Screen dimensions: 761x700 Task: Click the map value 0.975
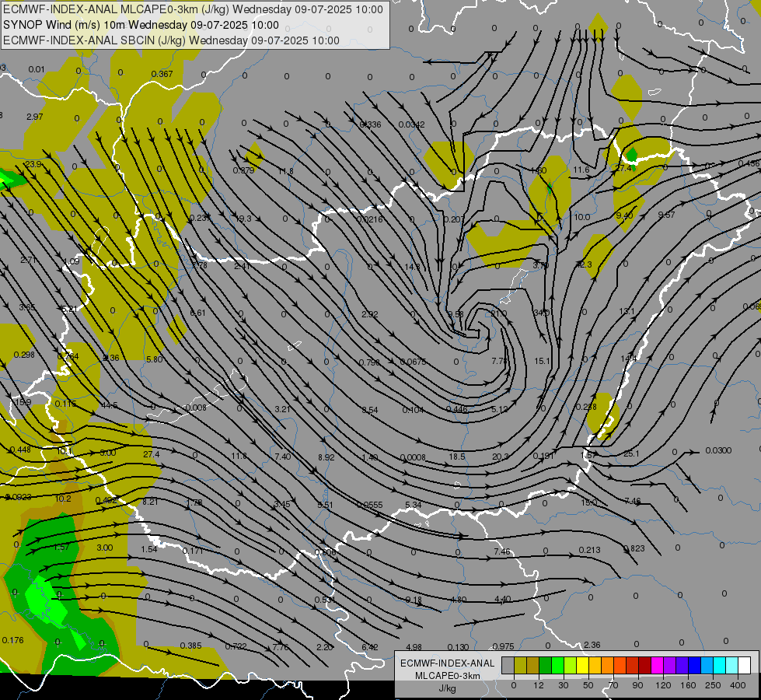click(x=503, y=646)
